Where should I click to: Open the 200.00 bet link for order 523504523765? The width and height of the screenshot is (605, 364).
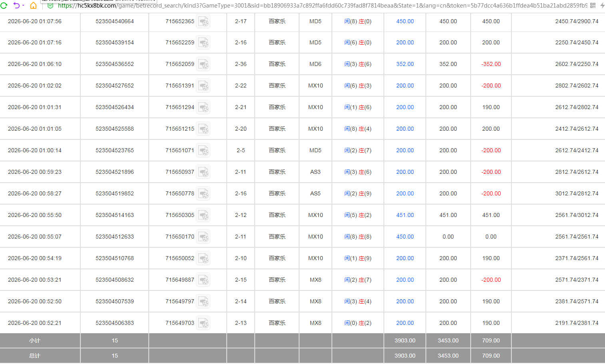pyautogui.click(x=405, y=150)
